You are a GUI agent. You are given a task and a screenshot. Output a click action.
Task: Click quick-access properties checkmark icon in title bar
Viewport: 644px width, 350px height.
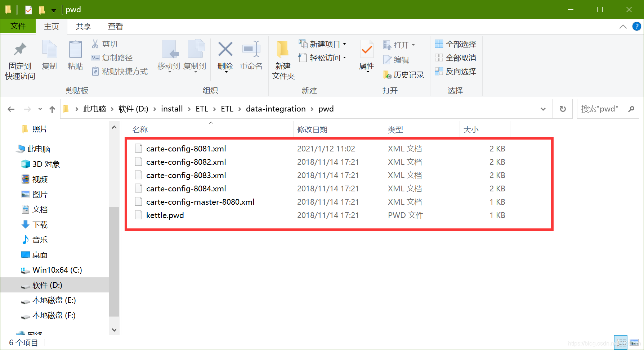coord(28,10)
